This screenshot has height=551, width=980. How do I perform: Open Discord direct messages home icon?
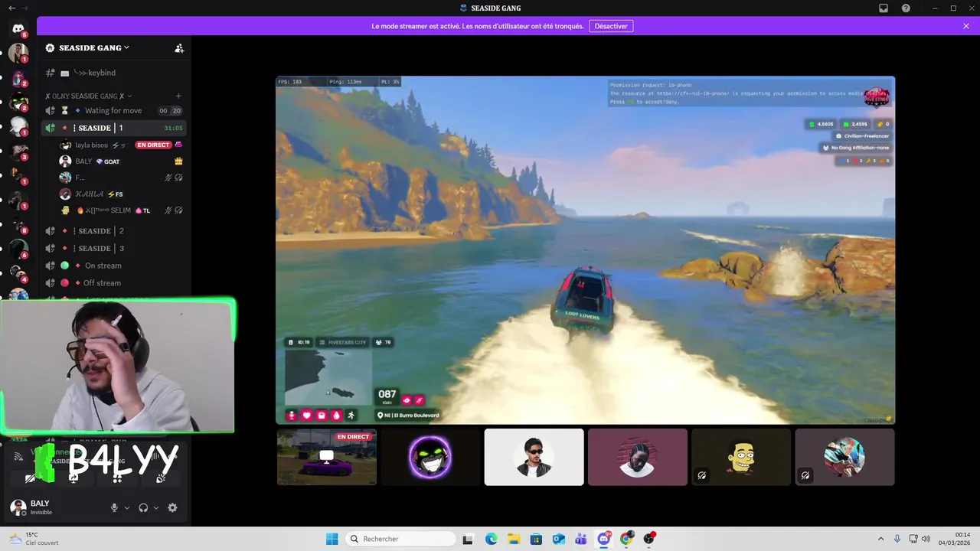pyautogui.click(x=18, y=28)
